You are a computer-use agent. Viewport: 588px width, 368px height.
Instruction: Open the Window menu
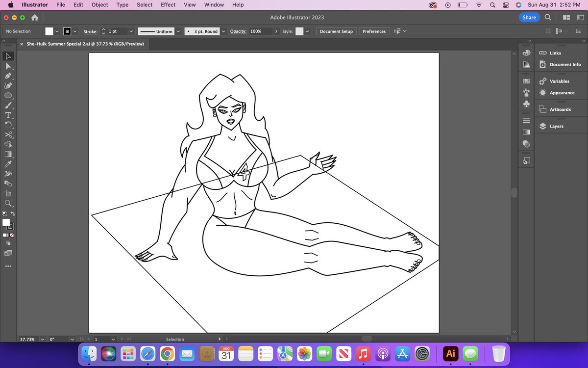pos(214,4)
